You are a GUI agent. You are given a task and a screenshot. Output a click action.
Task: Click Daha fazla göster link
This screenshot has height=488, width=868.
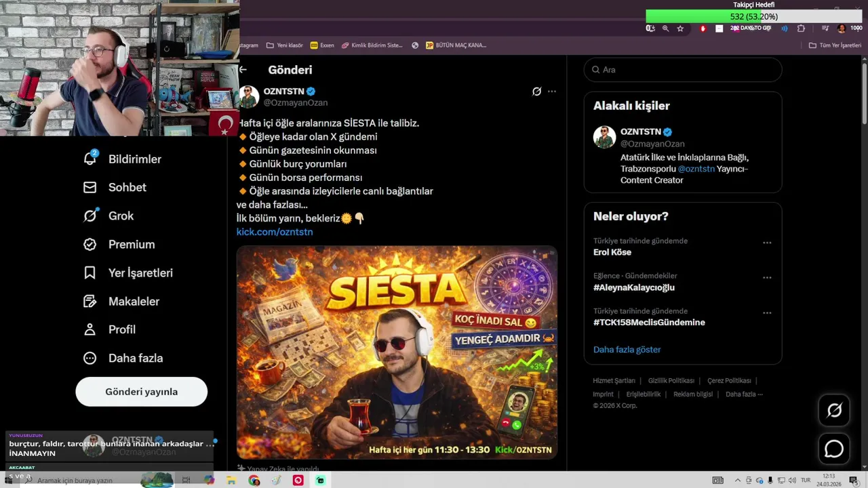(627, 350)
